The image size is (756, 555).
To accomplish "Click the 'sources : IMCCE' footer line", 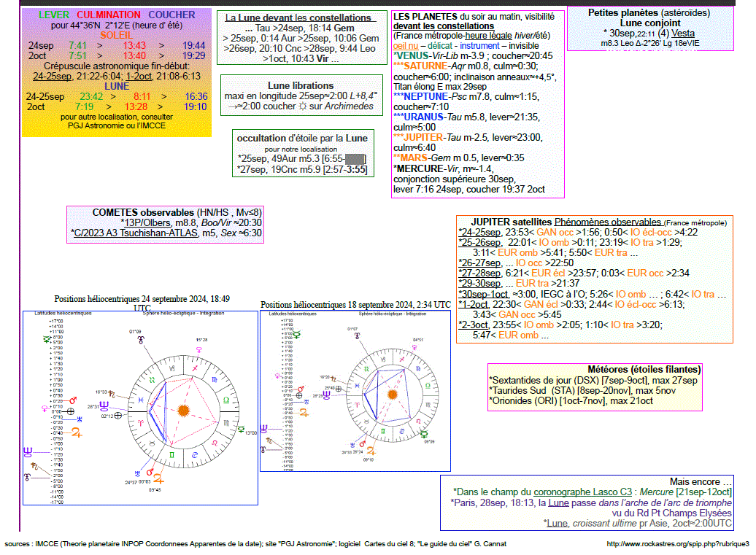I will (x=255, y=544).
